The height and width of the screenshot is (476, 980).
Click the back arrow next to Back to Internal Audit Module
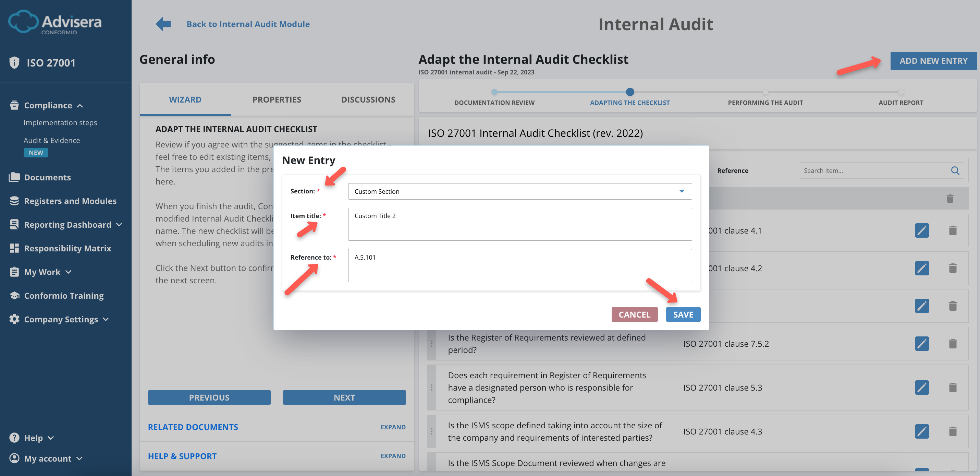163,24
